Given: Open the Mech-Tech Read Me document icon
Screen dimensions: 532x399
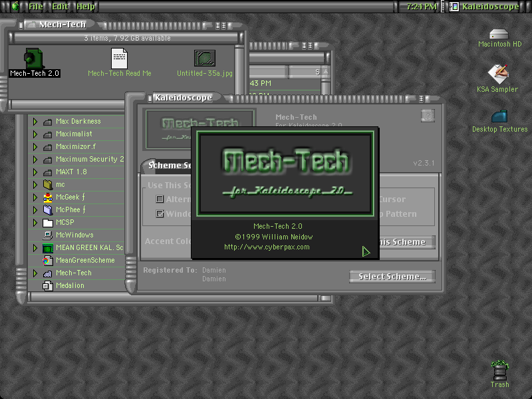Looking at the screenshot, I should click(x=120, y=59).
